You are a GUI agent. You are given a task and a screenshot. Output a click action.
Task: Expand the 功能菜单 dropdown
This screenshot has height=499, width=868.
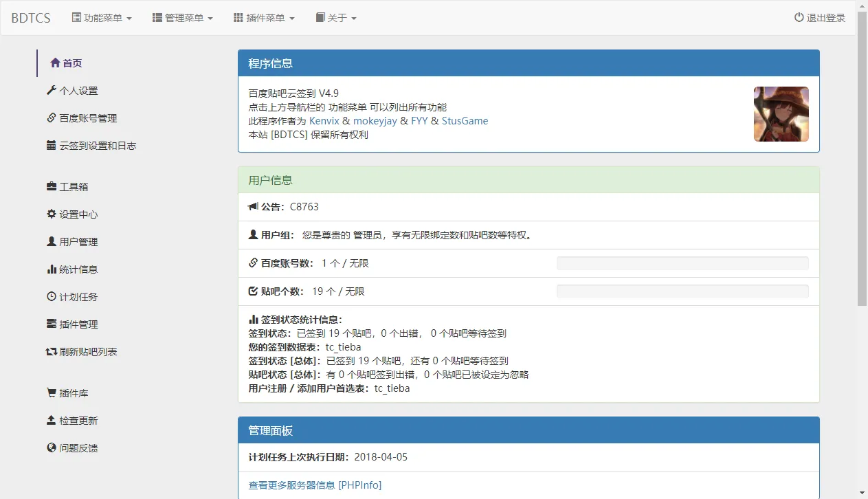point(102,18)
